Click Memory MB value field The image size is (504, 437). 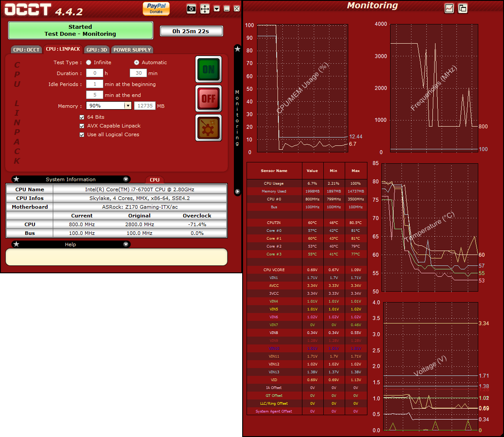(144, 106)
